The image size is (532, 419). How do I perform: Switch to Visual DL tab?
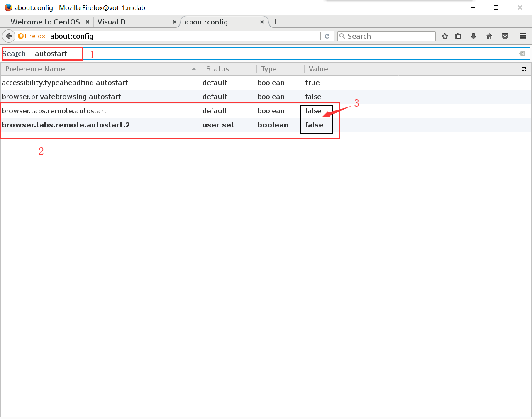click(113, 22)
